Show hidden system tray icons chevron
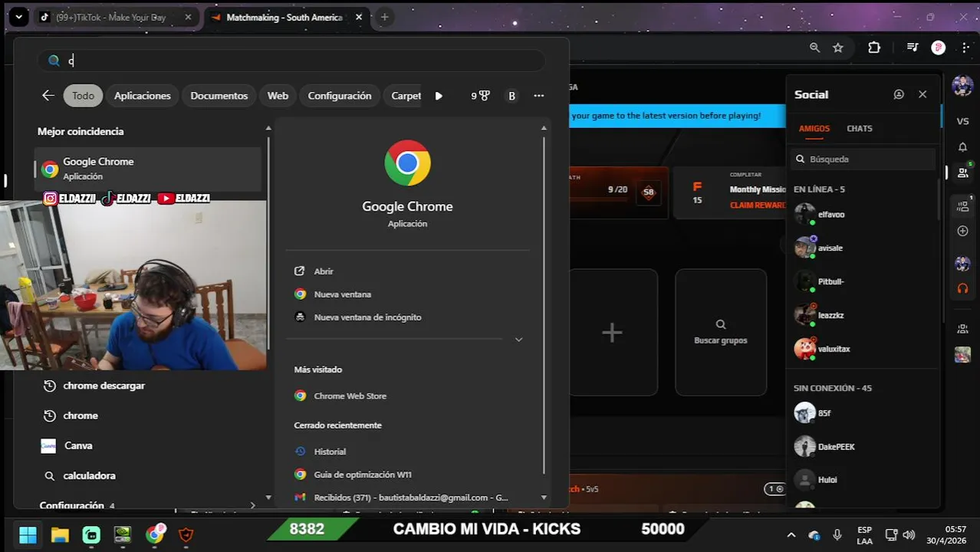The image size is (980, 552). click(x=791, y=534)
